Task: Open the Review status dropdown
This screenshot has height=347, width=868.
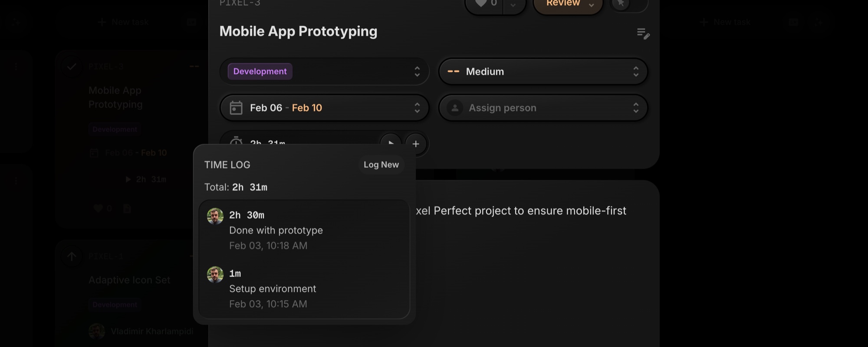Action: click(x=568, y=3)
